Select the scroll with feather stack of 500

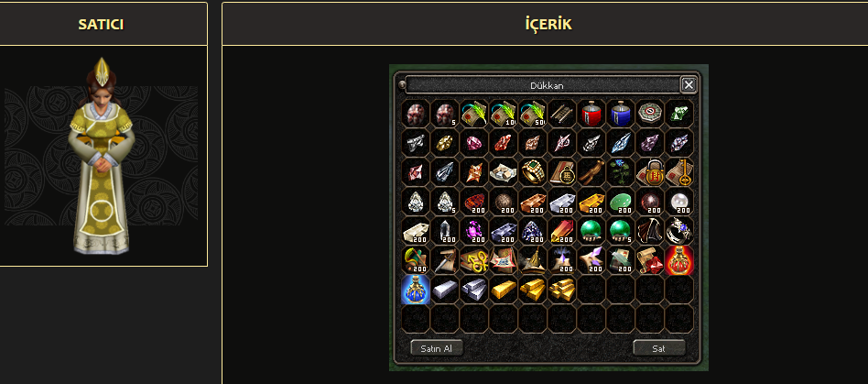[533, 114]
